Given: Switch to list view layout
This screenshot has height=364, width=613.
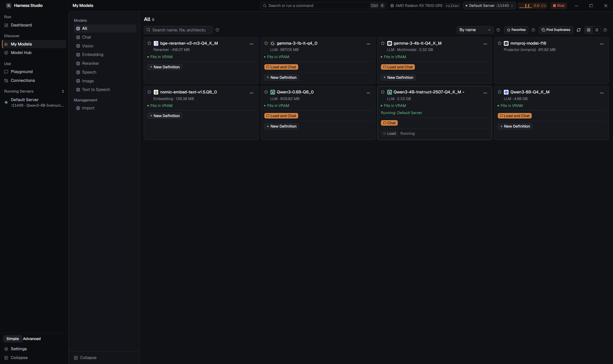Looking at the screenshot, I should pos(596,30).
